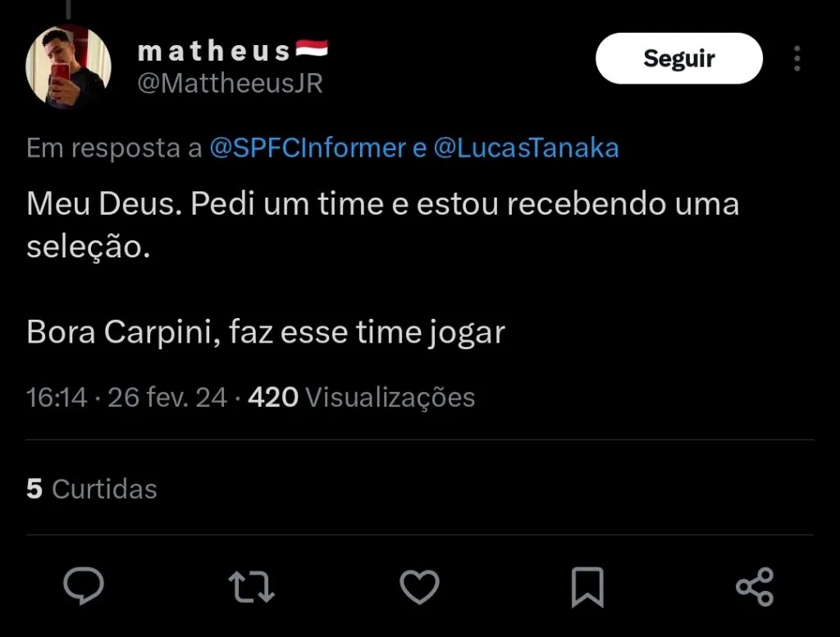This screenshot has height=637, width=840.
Task: Click the display name matheus
Action: click(x=214, y=51)
